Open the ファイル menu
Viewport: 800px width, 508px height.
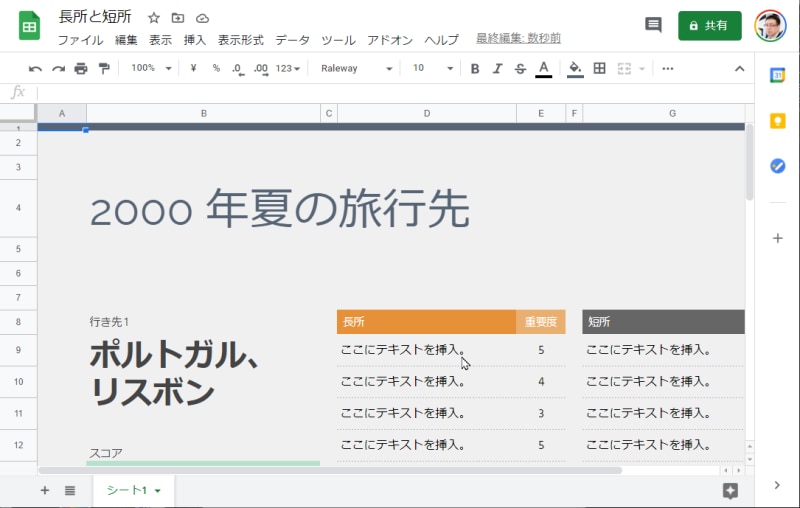pos(80,40)
